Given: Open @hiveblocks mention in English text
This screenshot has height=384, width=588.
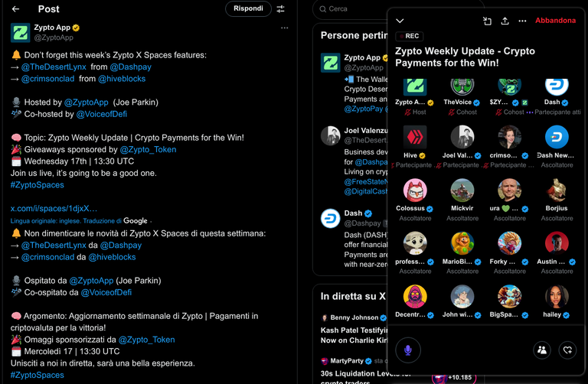Looking at the screenshot, I should (122, 79).
